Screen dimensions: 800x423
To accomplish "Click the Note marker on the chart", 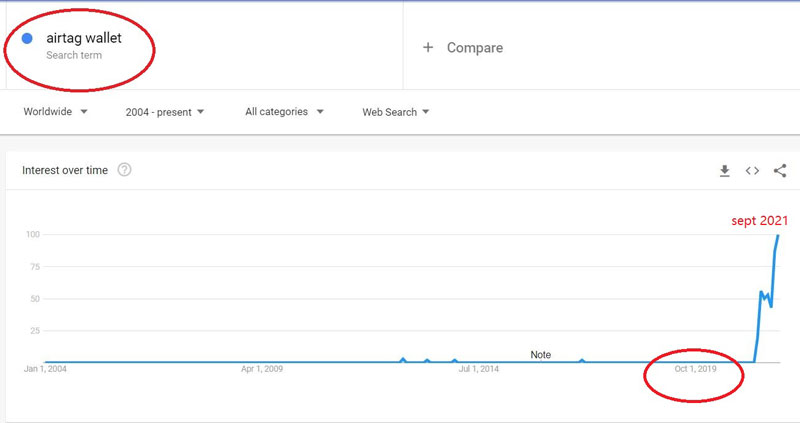I will 540,355.
